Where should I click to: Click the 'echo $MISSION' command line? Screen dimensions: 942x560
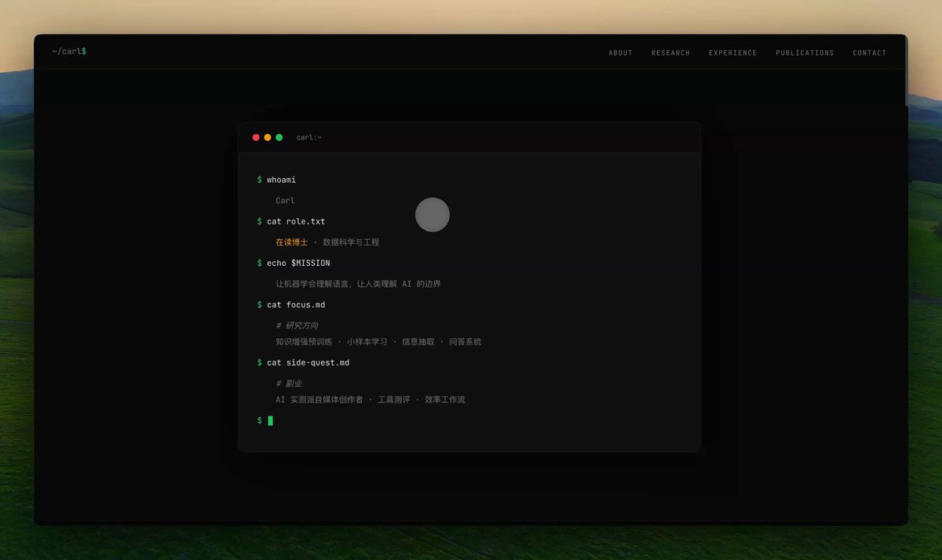tap(298, 263)
